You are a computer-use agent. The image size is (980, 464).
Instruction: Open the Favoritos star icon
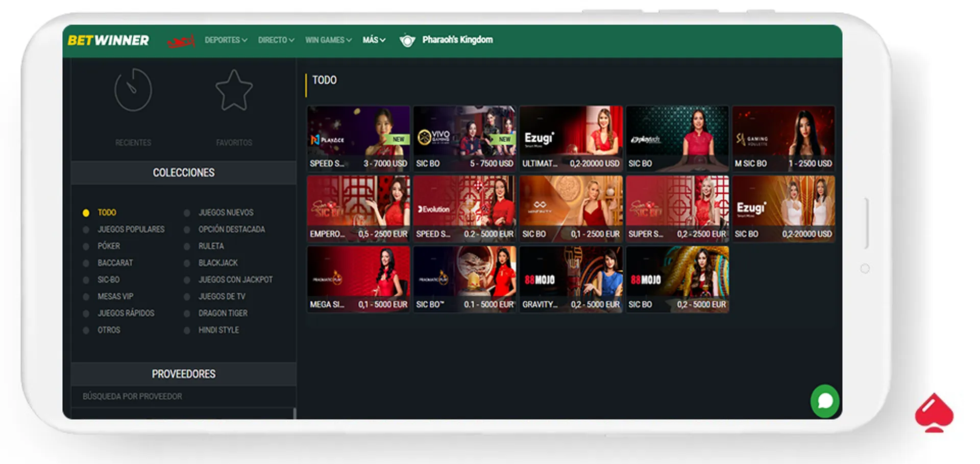point(234,90)
